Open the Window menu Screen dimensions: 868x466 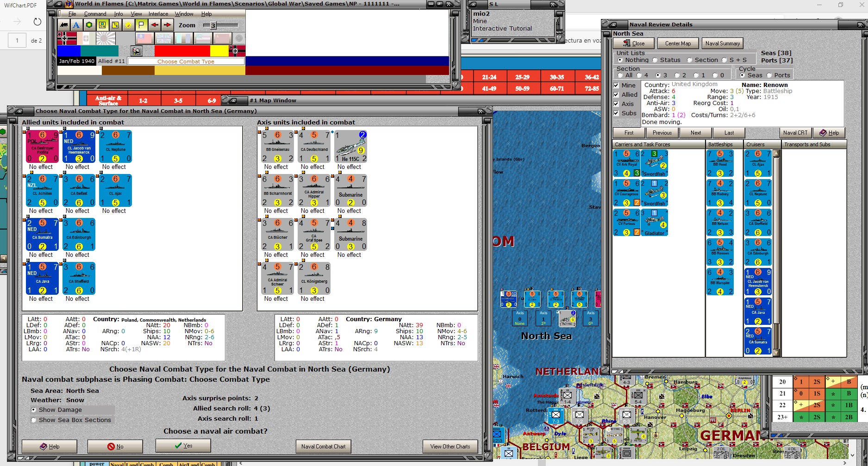pyautogui.click(x=184, y=14)
